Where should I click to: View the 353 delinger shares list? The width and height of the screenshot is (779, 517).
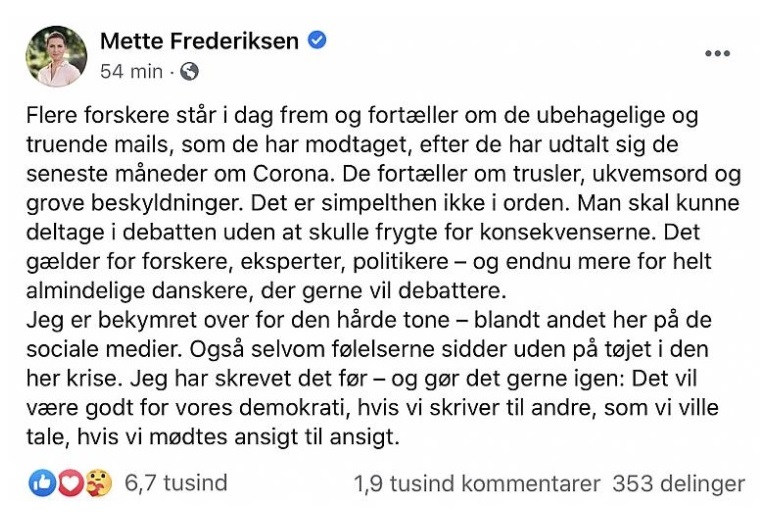[x=678, y=484]
